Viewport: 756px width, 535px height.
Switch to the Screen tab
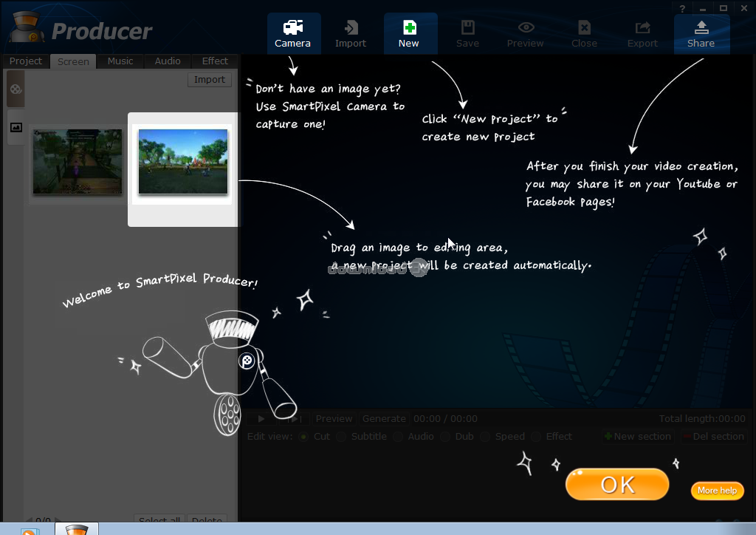tap(73, 61)
